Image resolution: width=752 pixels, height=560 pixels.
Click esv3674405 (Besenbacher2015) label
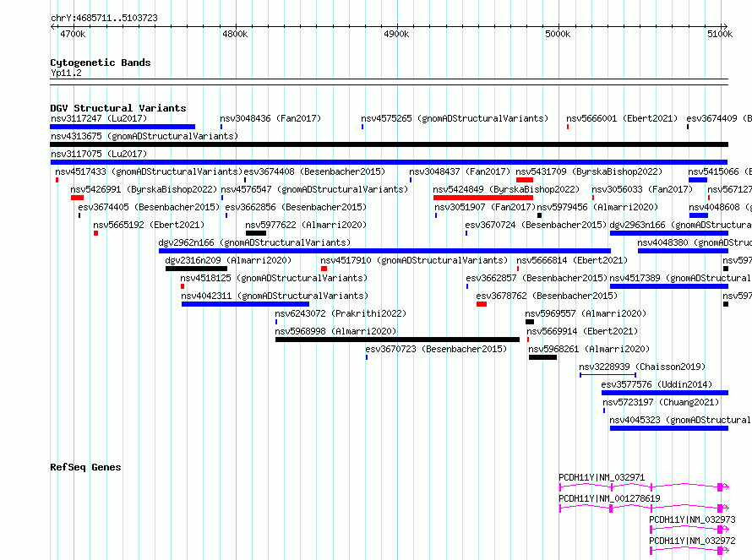point(149,207)
